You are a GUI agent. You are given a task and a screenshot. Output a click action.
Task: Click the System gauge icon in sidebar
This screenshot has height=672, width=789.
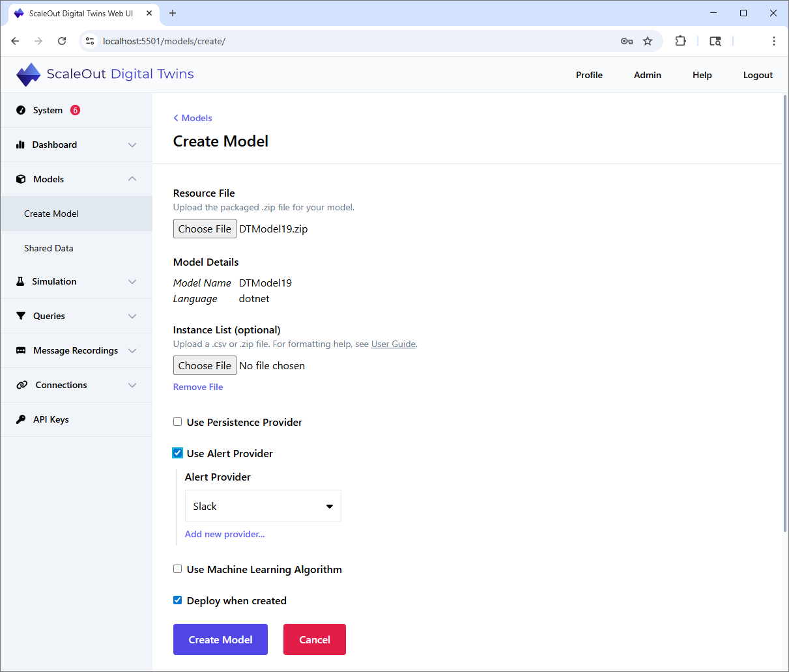point(21,110)
